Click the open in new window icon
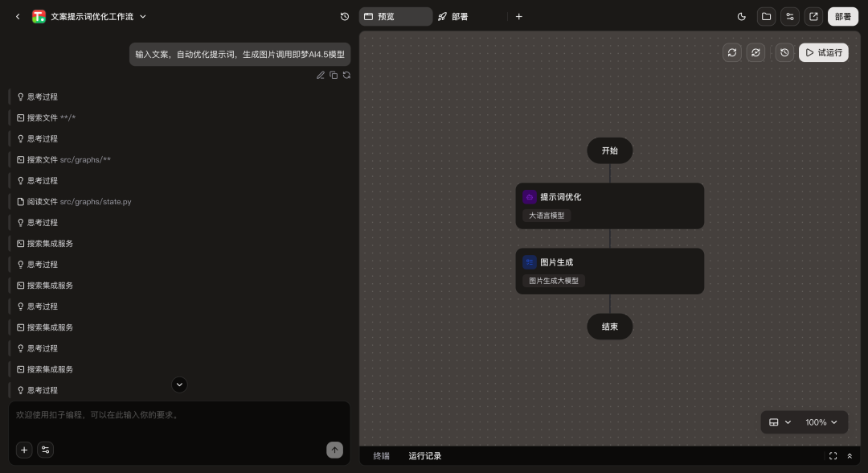Viewport: 868px width, 473px height. coord(813,16)
